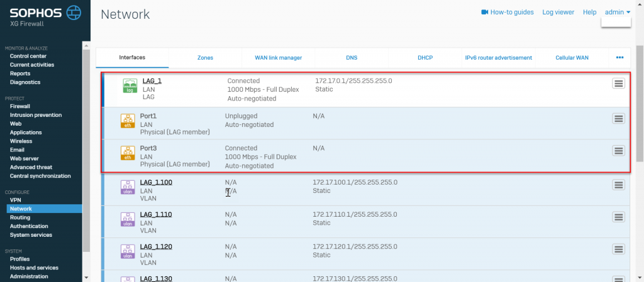Viewport: 644px width, 282px height.
Task: Open the WAN link manager tab
Action: 279,58
